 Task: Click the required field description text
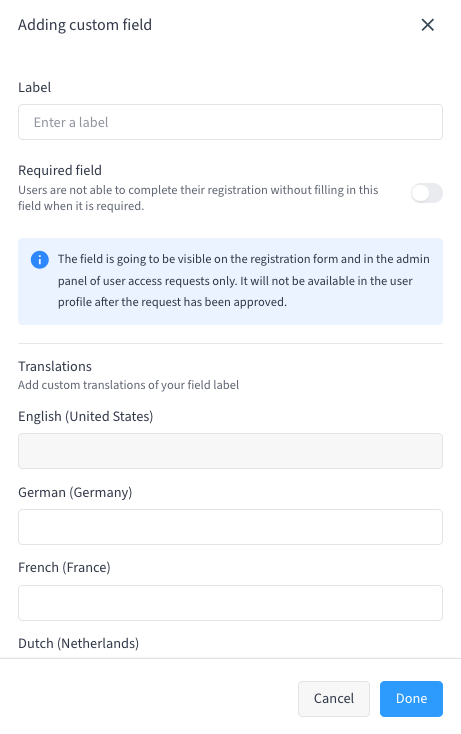pyautogui.click(x=198, y=198)
